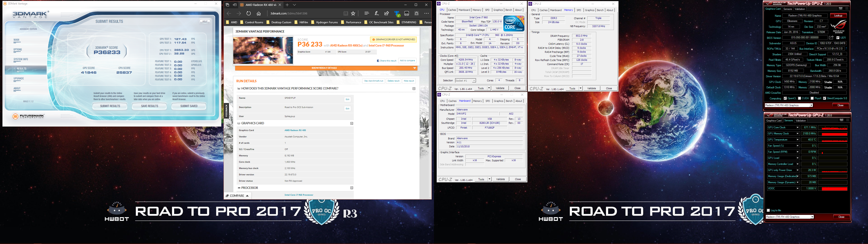This screenshot has width=868, height=244.
Task: Open GPU Core Clock sensor dropdown
Action: [x=797, y=127]
